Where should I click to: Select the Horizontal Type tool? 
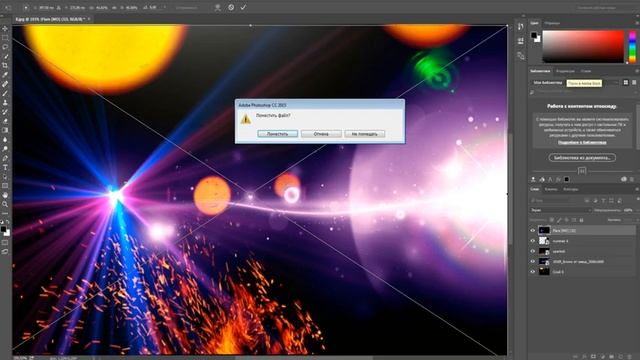pos(5,167)
